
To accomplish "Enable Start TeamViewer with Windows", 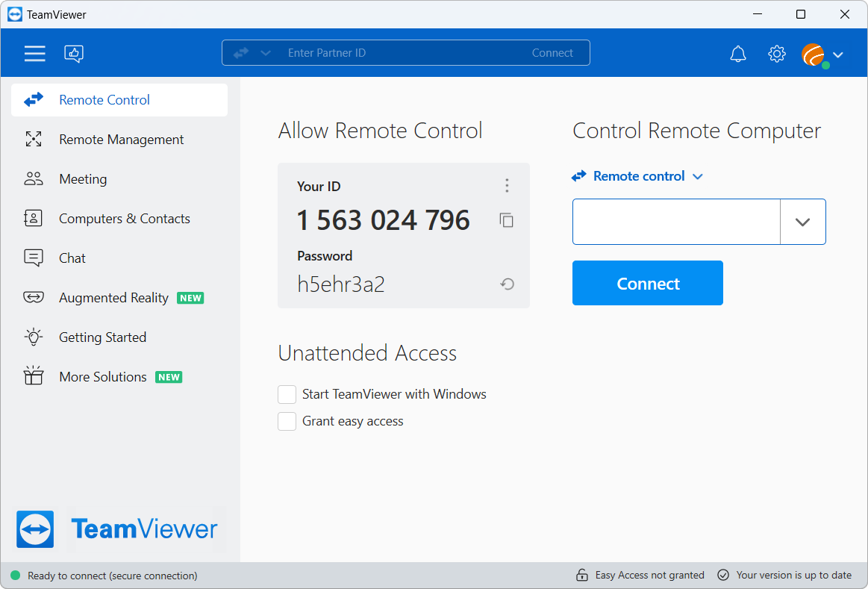I will 287,394.
